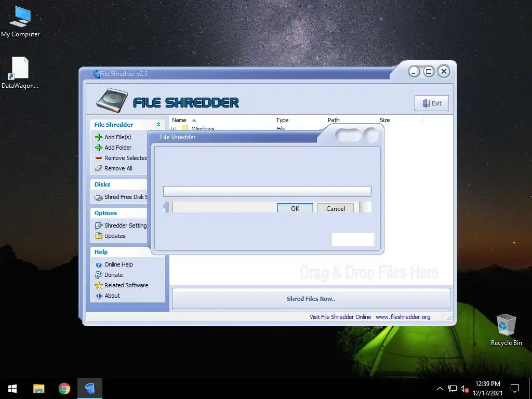Click the green plus icon for Add File(s)

[99, 137]
